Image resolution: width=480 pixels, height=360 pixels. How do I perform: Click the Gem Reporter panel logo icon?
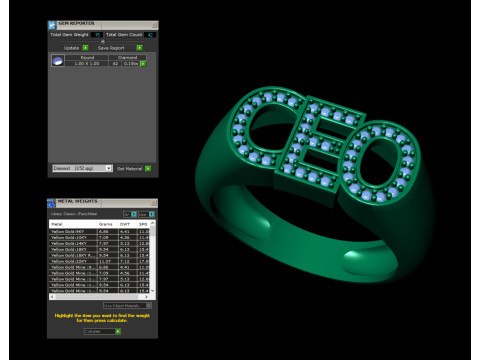point(52,25)
